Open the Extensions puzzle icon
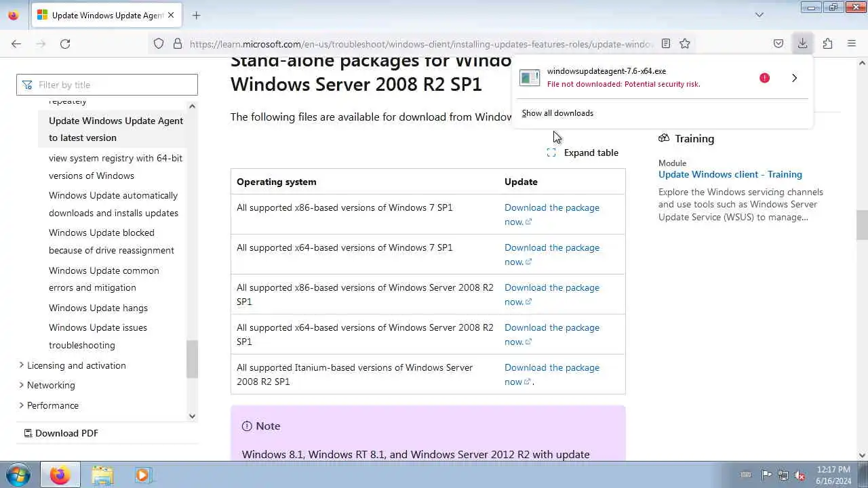 click(x=827, y=43)
